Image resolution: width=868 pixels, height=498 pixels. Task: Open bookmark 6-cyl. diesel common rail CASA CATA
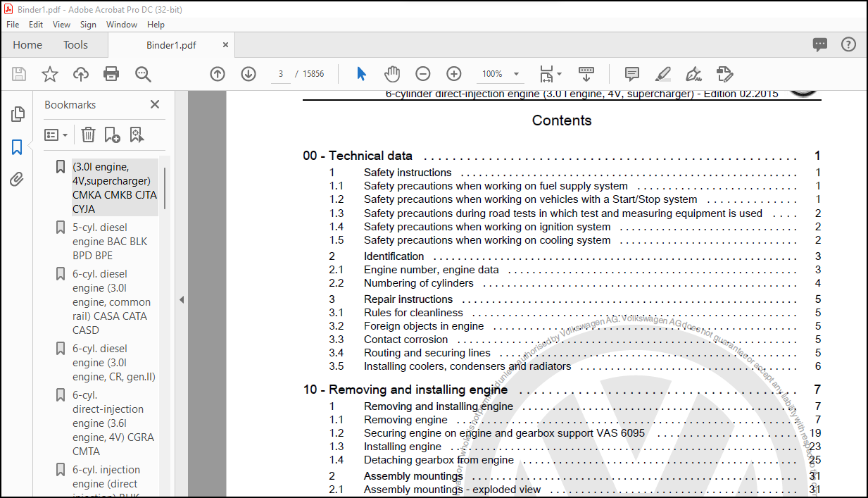(x=111, y=302)
